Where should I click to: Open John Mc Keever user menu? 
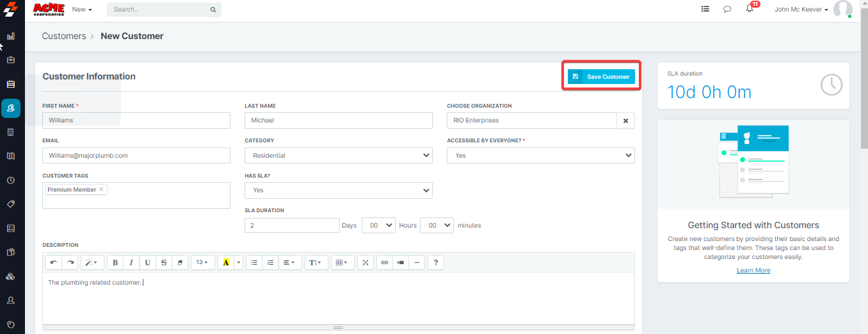coord(801,10)
